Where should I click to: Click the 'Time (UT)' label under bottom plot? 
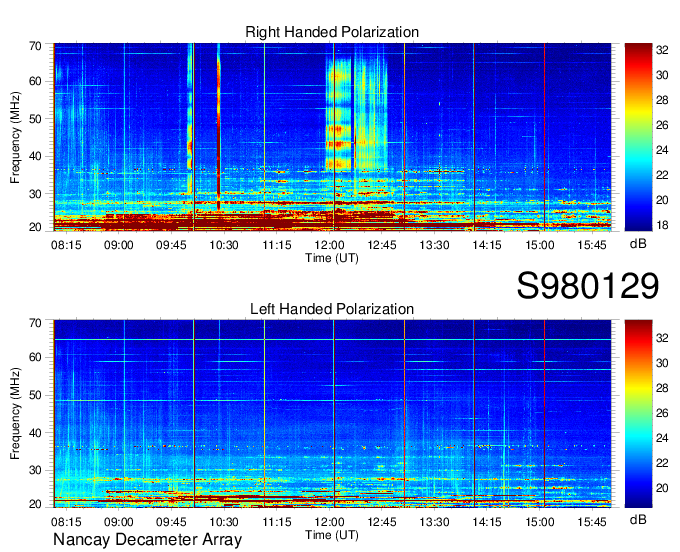(332, 535)
